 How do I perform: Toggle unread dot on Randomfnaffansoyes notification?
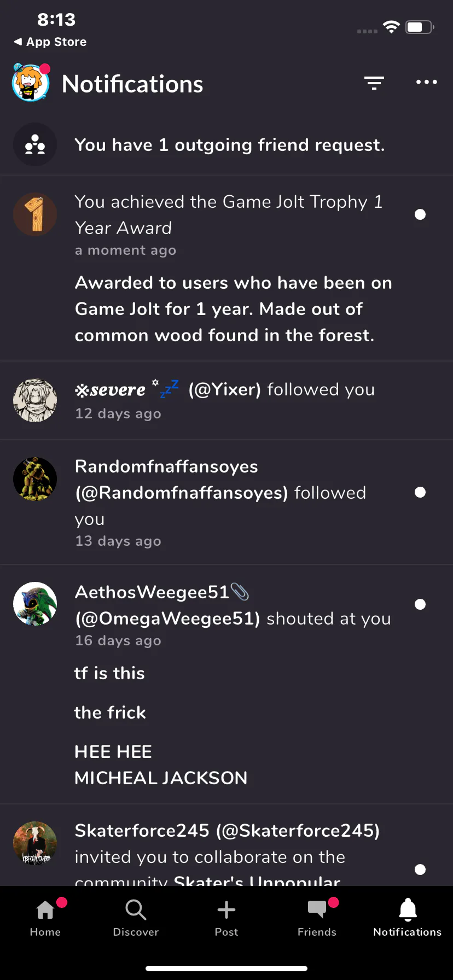[x=420, y=492]
